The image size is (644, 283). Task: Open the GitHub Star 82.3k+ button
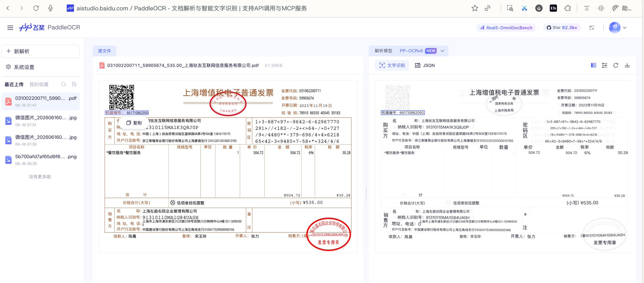(x=562, y=28)
